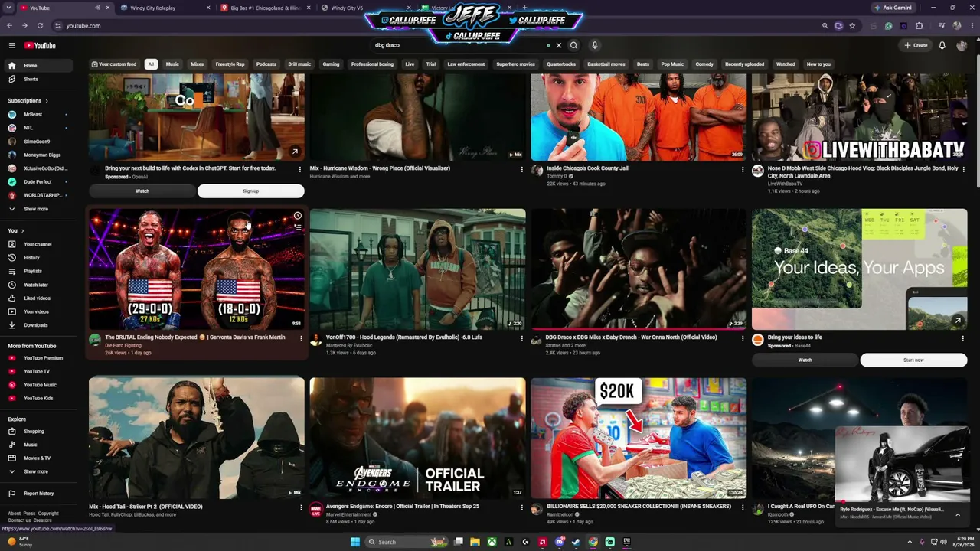Image resolution: width=980 pixels, height=551 pixels.
Task: Open Downloads in the sidebar
Action: pos(40,325)
